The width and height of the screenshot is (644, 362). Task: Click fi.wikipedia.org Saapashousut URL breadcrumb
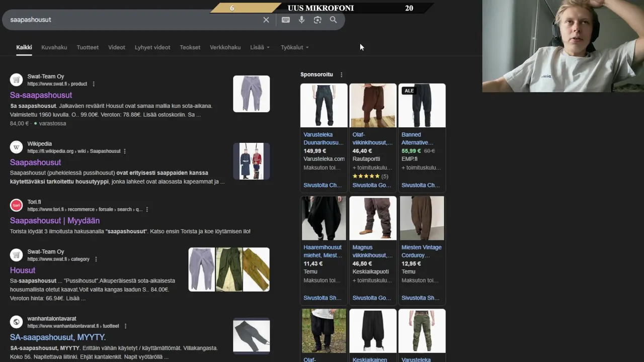74,151
